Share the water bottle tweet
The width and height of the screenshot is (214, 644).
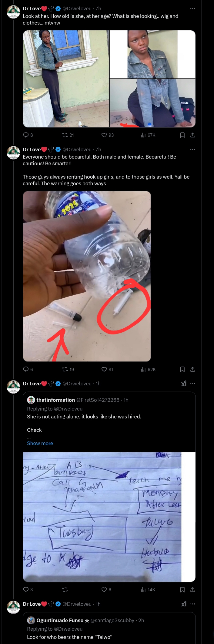pyautogui.click(x=192, y=369)
